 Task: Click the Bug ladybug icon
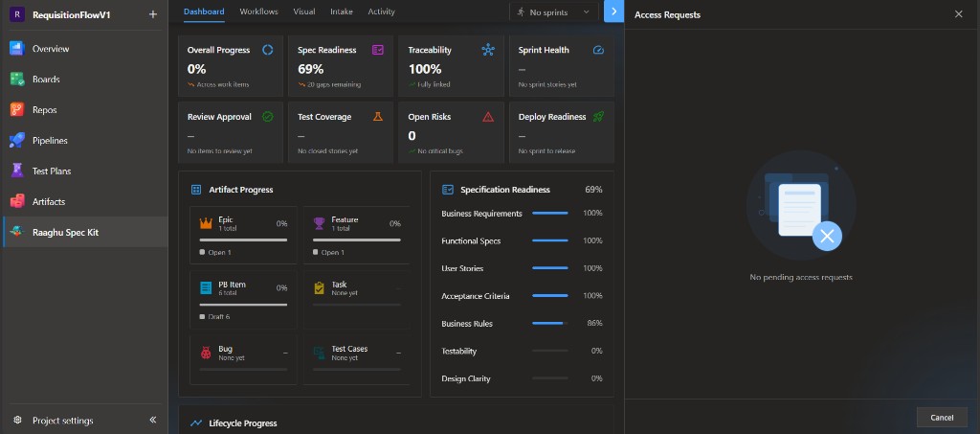[x=206, y=353]
